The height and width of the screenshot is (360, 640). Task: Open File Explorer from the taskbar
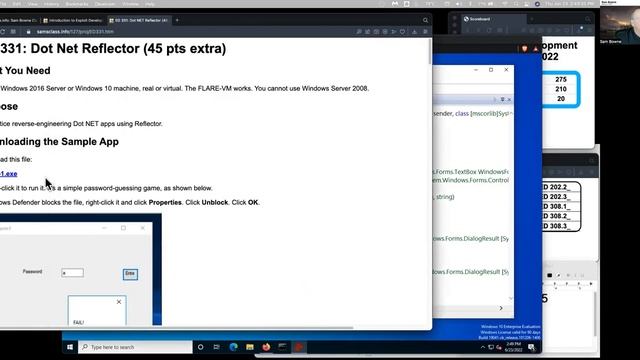click(x=250, y=347)
